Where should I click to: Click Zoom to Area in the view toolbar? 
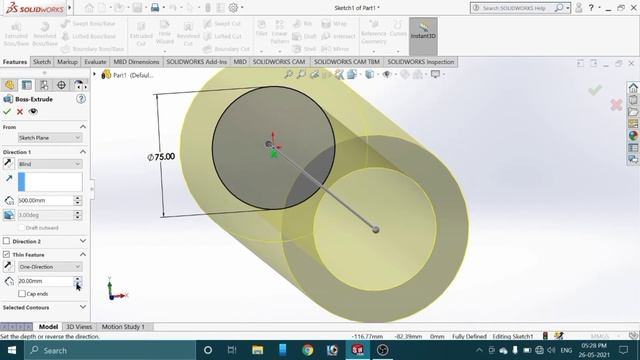coord(301,74)
